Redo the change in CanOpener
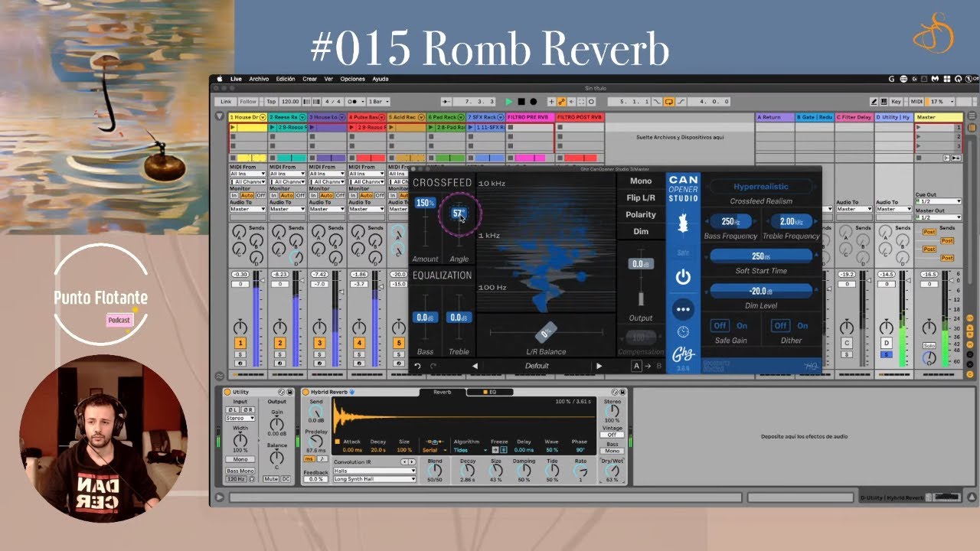The height and width of the screenshot is (551, 980). [x=433, y=366]
